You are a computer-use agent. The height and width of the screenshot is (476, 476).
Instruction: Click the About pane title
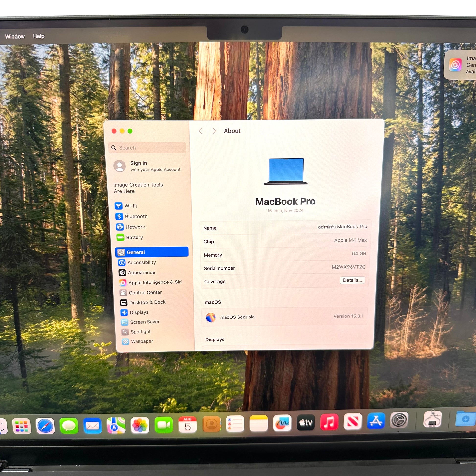pyautogui.click(x=232, y=131)
